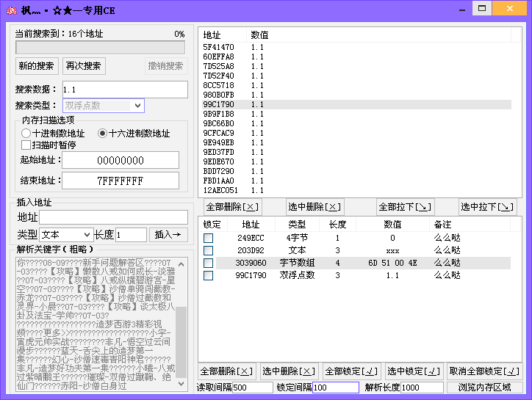Click the 选中锁定 button
The image size is (532, 400).
(x=414, y=371)
